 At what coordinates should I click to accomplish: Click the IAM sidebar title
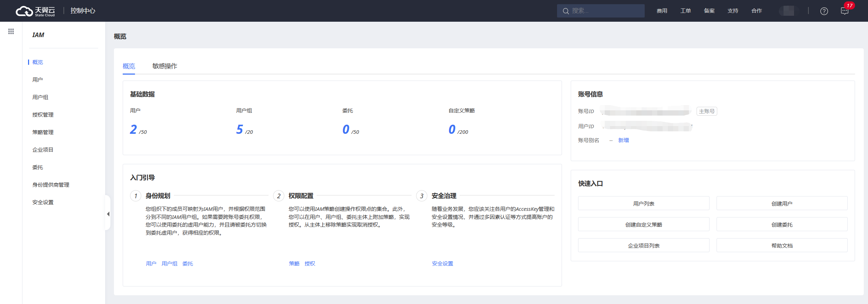click(x=38, y=35)
